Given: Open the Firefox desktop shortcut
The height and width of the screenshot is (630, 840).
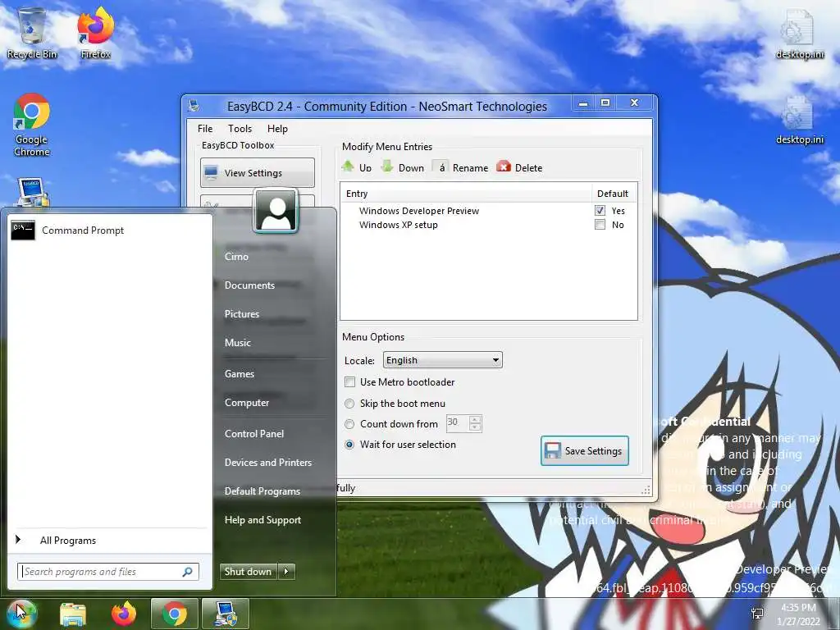Looking at the screenshot, I should (95, 33).
